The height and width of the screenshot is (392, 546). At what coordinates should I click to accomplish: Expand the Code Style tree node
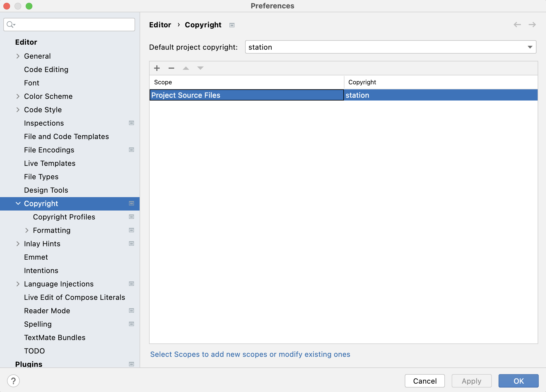pyautogui.click(x=18, y=110)
